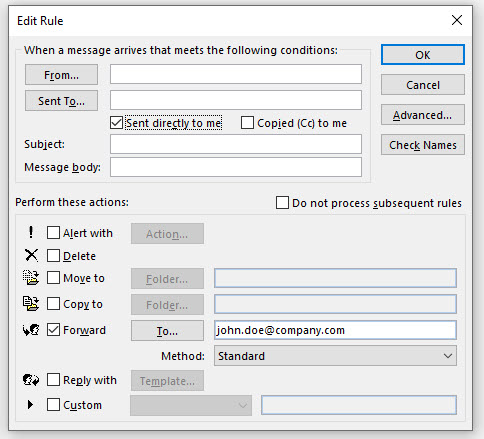Check Do not process subsequent rules

click(x=282, y=203)
